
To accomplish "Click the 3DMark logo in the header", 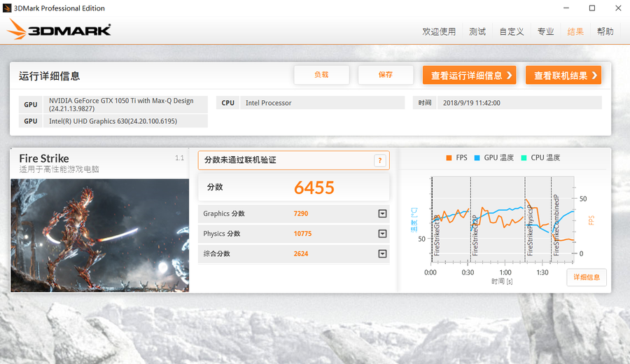I will coord(59,30).
